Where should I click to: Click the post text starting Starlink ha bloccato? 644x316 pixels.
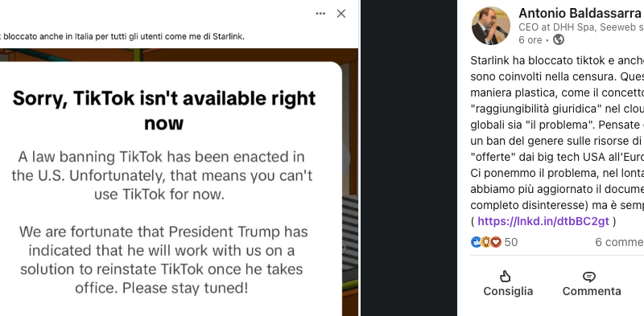point(557,141)
